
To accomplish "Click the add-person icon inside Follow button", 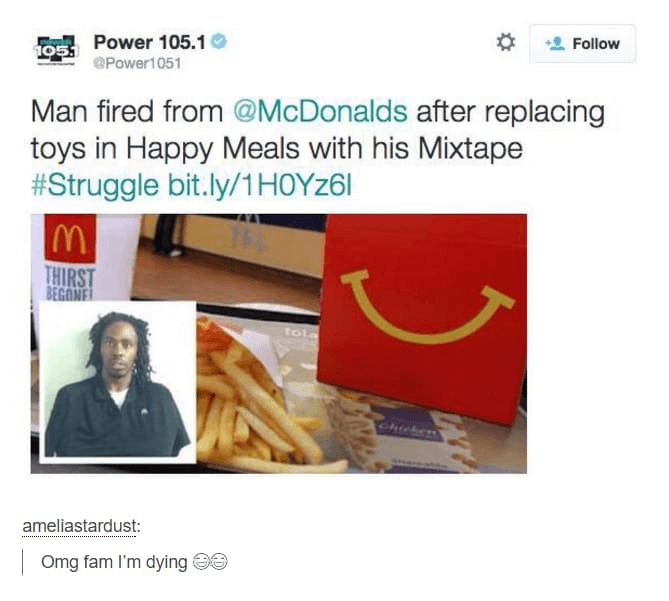I will tap(556, 44).
